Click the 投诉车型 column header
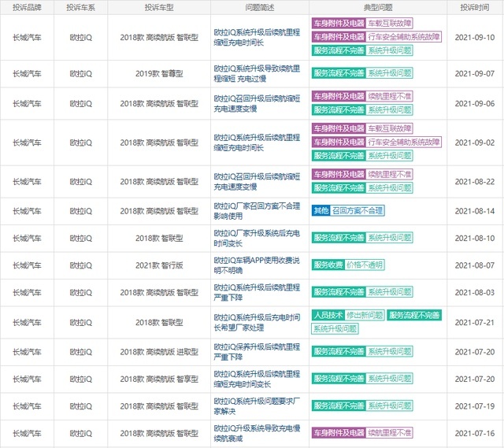504x448 pixels. tap(159, 7)
